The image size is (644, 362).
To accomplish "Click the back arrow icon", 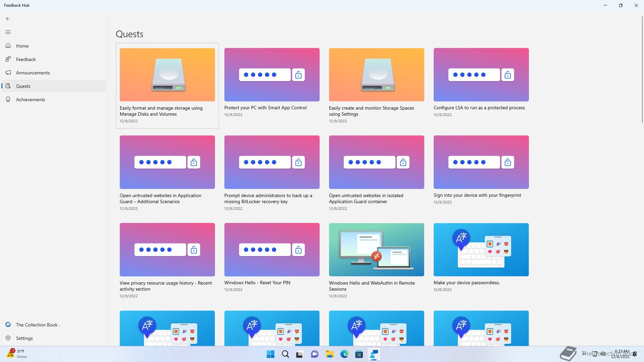I will 8,19.
